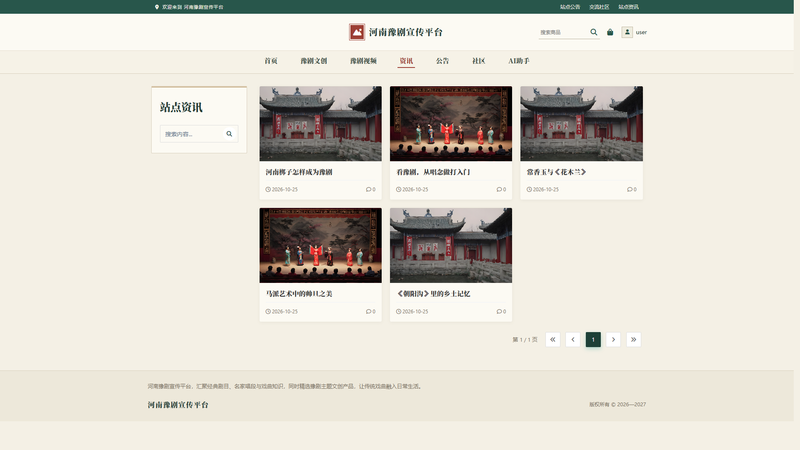Click 站点资讯 sidebar heading
Screen dimensions: 800x450
[181, 107]
